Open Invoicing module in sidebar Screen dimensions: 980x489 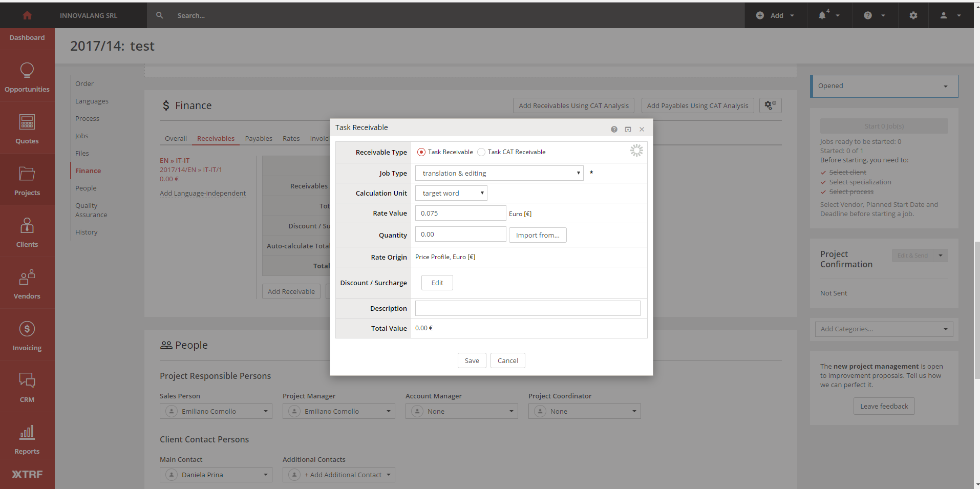coord(27,335)
